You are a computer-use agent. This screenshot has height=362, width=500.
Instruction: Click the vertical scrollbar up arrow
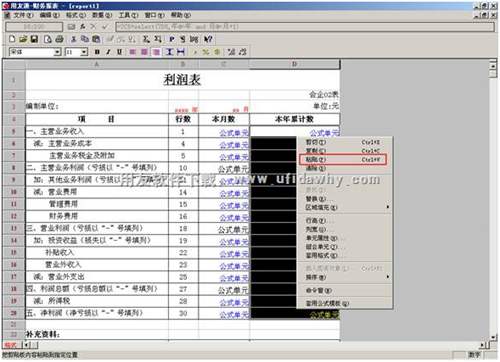click(x=493, y=65)
